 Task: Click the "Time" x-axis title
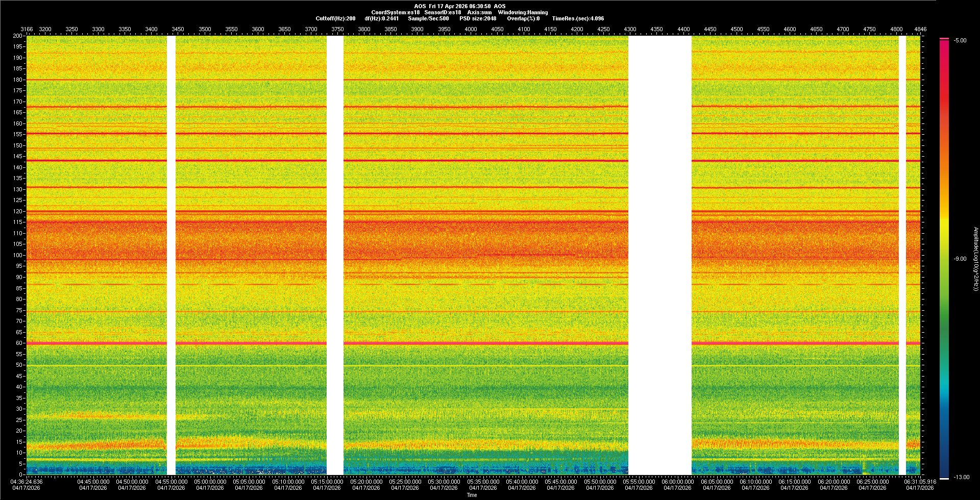tap(472, 495)
